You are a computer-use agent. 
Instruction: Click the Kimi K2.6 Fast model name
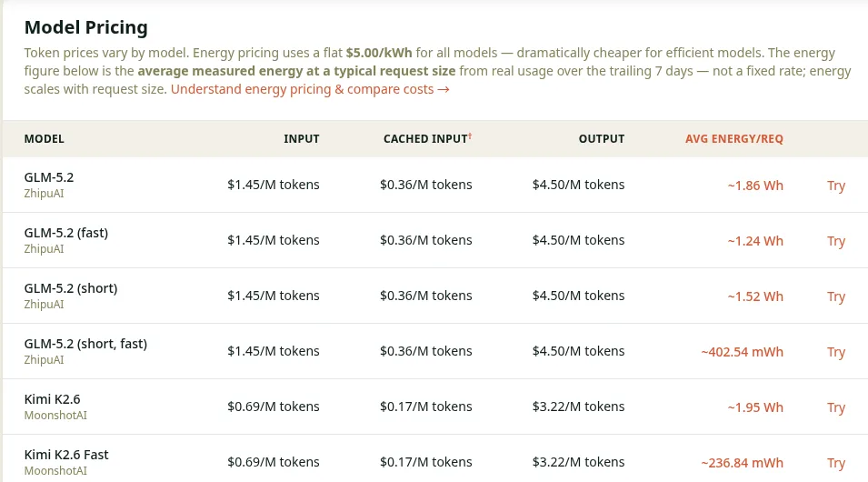[65, 455]
